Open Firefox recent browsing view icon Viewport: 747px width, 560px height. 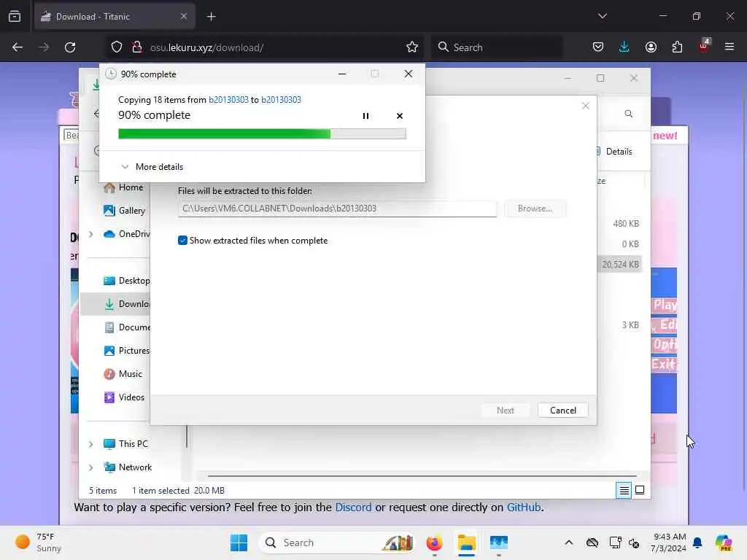(15, 17)
